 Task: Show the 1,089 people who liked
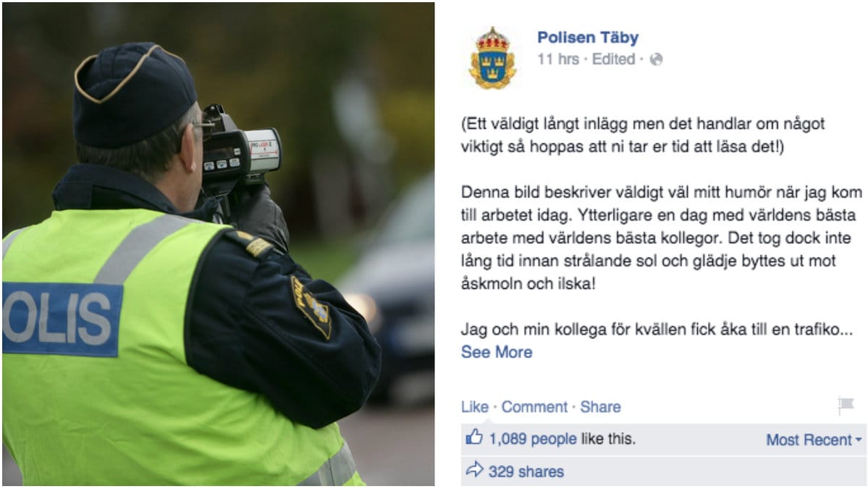point(533,439)
